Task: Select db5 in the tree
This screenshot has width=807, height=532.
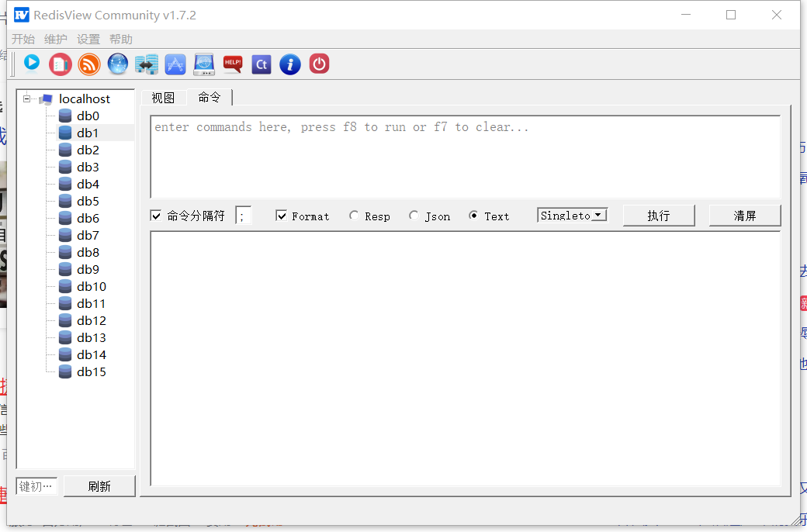Action: pyautogui.click(x=88, y=201)
